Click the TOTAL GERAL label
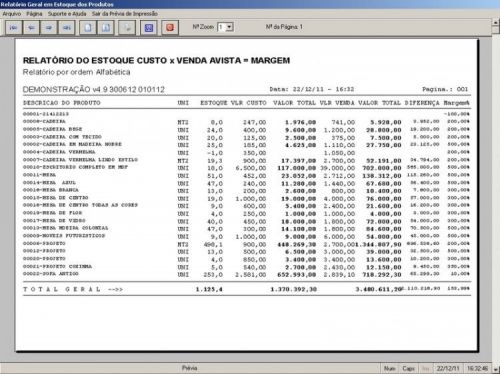The image size is (500, 374). pos(73,289)
